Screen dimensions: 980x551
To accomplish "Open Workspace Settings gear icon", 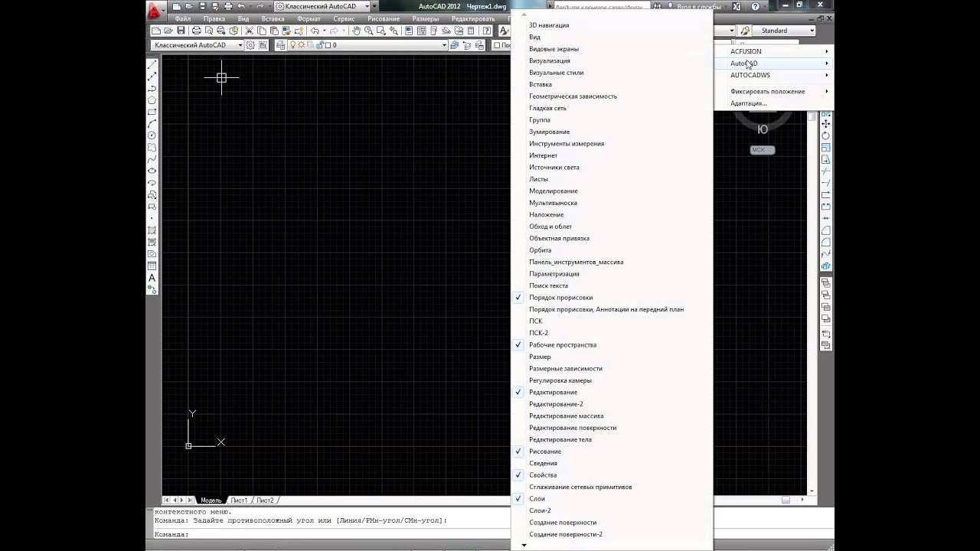I will tap(250, 45).
